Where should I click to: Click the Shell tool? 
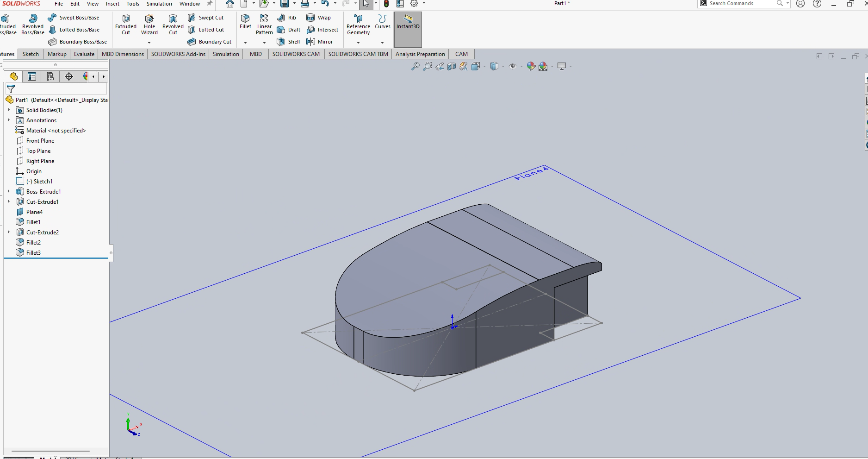click(288, 42)
